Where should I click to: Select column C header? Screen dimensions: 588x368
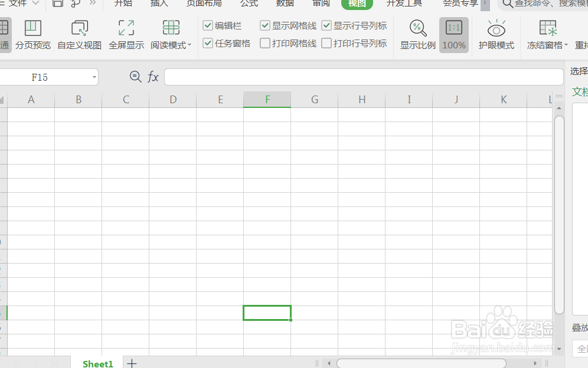tap(126, 99)
